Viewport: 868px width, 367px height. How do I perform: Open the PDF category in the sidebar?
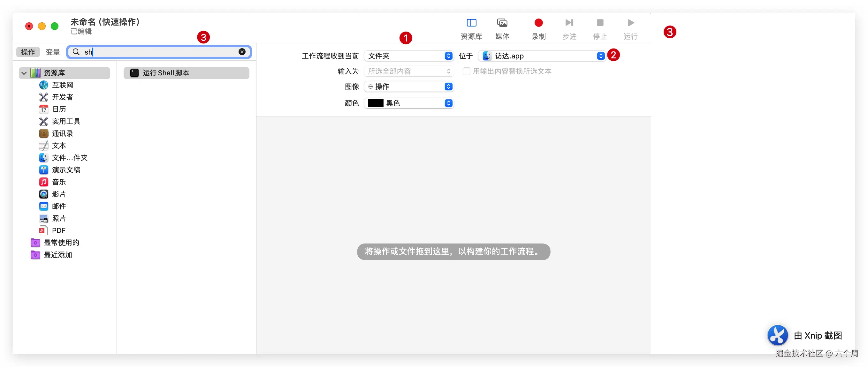coord(59,231)
